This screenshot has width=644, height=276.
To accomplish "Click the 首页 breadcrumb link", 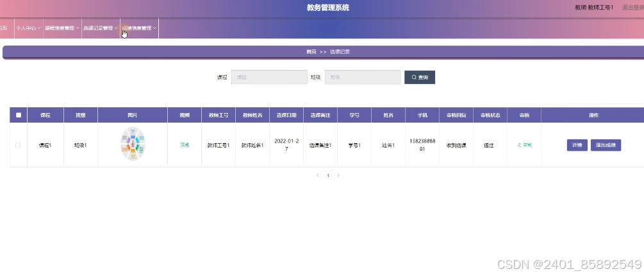I will coord(311,52).
